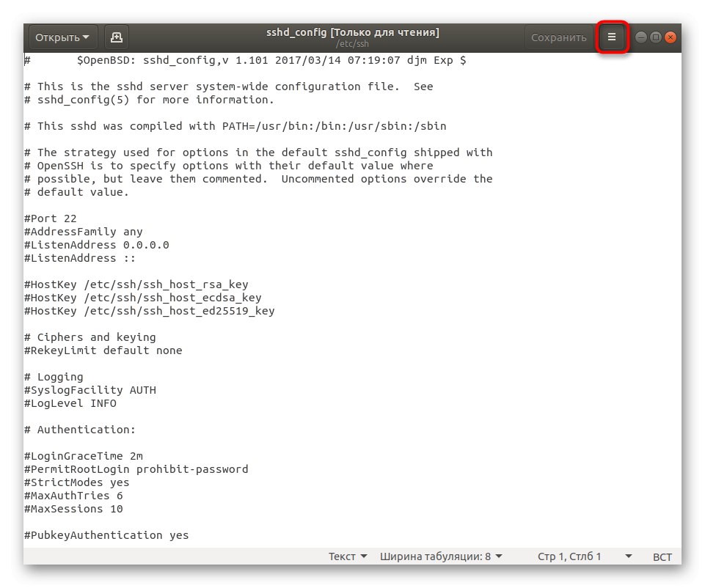
Task: Click the line '#Port 22'
Action: [x=51, y=218]
